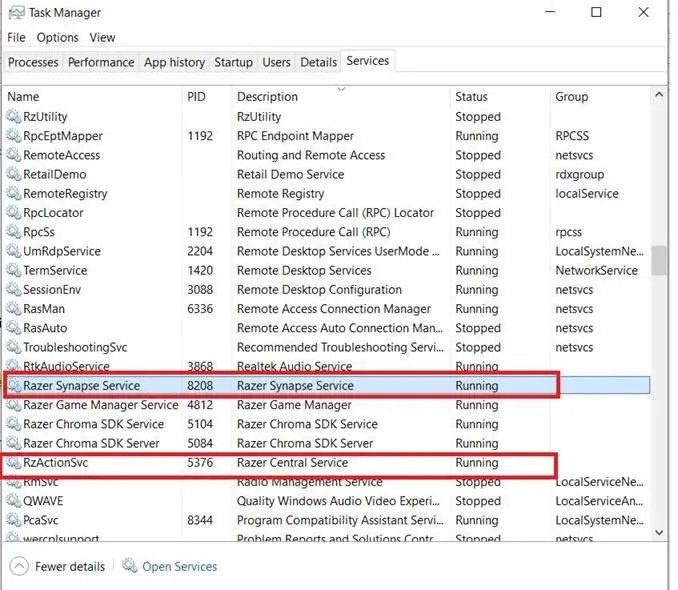Click the gear icon beside Razer Synapse Service
The width and height of the screenshot is (678, 590).
[14, 386]
